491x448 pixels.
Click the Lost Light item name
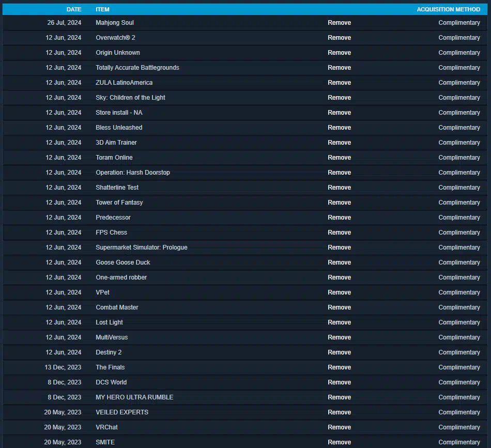tap(109, 322)
